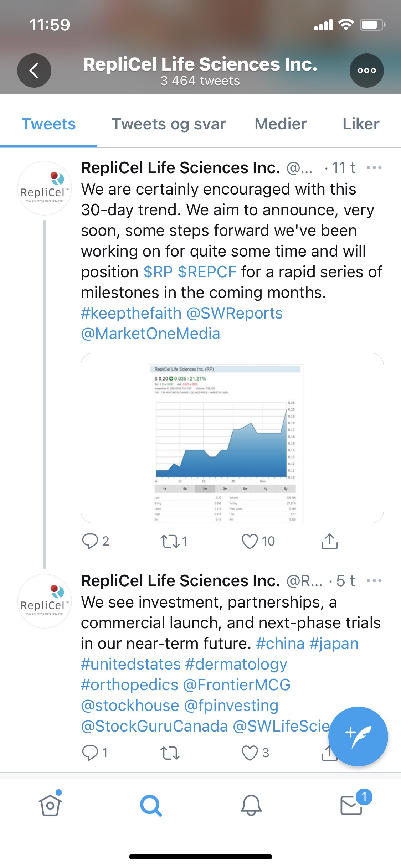Switch to Medier tab
Screen dimensions: 401x868
point(281,124)
